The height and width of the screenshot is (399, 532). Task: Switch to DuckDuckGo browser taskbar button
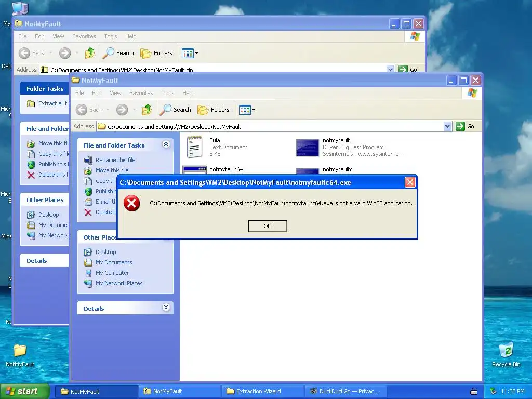coord(346,391)
